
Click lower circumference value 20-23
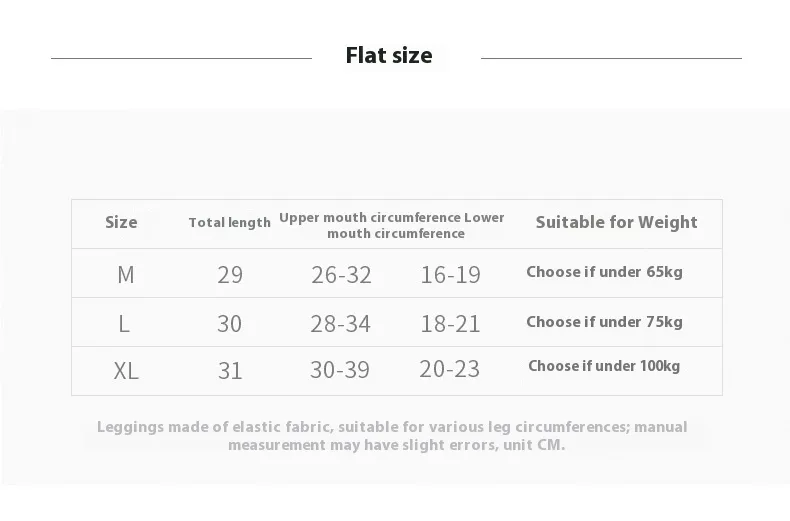coord(450,370)
